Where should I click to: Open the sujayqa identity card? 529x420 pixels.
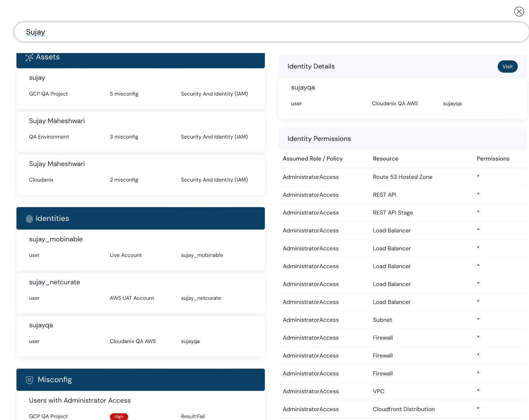[x=140, y=334]
